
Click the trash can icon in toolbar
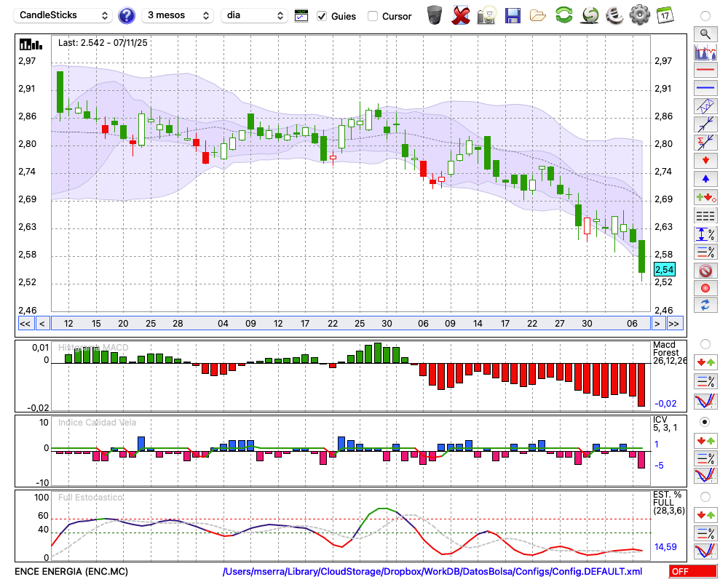coord(435,15)
